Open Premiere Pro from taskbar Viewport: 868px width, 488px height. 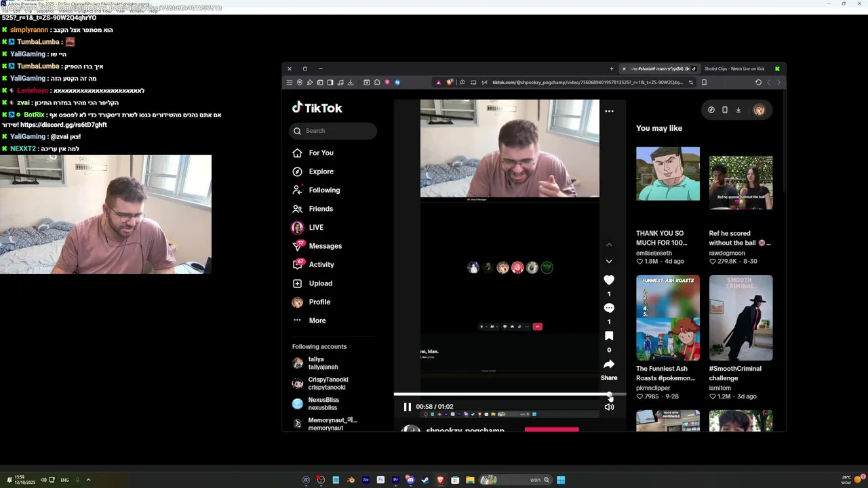(x=395, y=480)
